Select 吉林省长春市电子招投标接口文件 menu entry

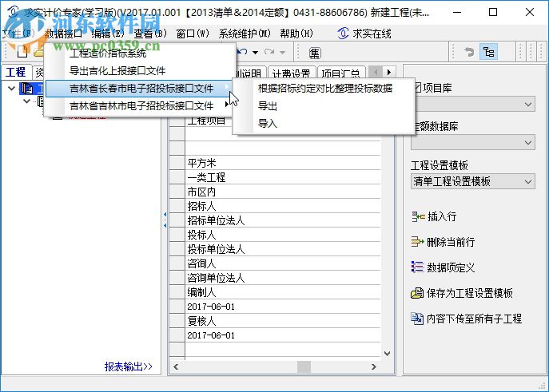click(139, 88)
